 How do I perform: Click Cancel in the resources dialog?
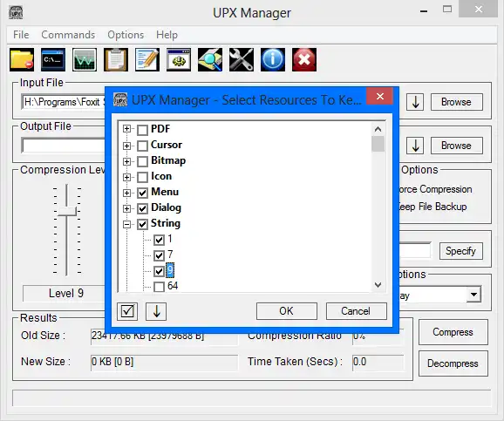pyautogui.click(x=356, y=311)
